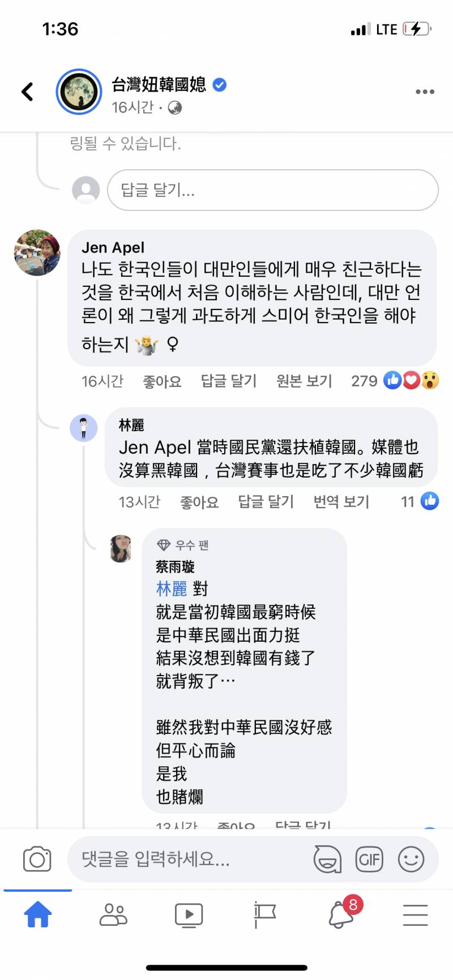Screen dimensions: 453x980
Task: Open the GIF picker
Action: pos(369,859)
